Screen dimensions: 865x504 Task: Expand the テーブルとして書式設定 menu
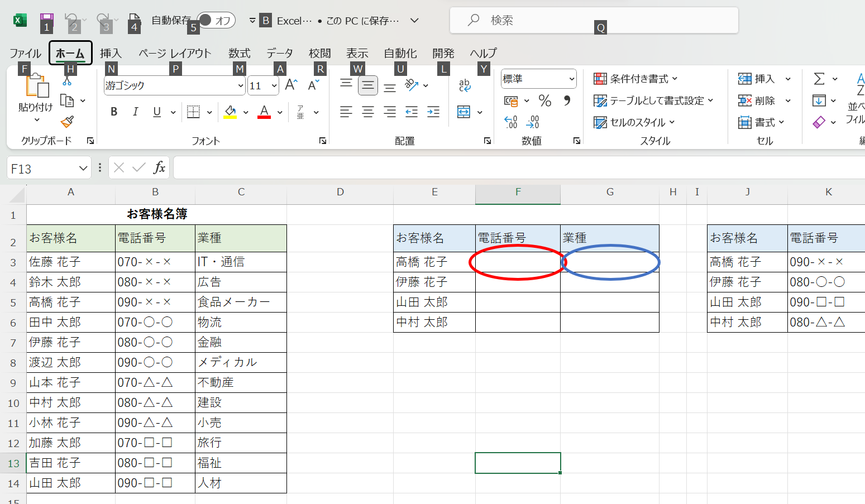point(653,100)
